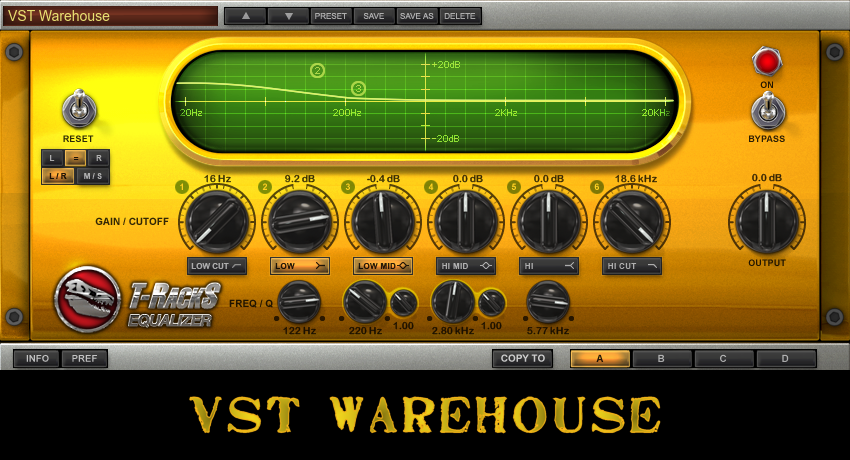Toggle the HI CUT filter button
Viewport: 850px width, 460px height.
pyautogui.click(x=632, y=266)
